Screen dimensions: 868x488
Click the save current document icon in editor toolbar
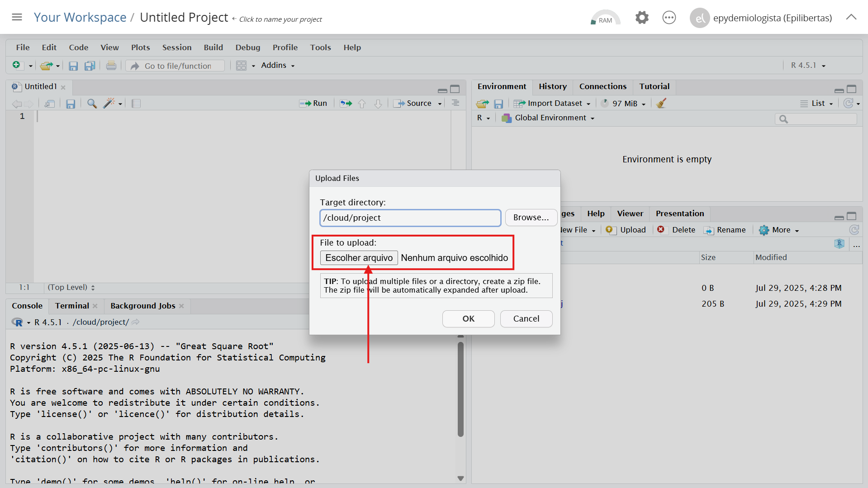point(71,104)
